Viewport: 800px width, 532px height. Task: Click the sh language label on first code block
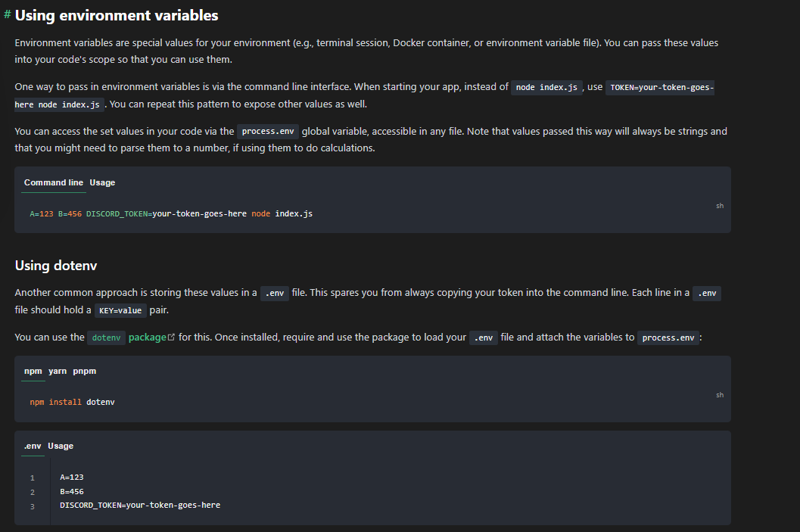(x=719, y=205)
